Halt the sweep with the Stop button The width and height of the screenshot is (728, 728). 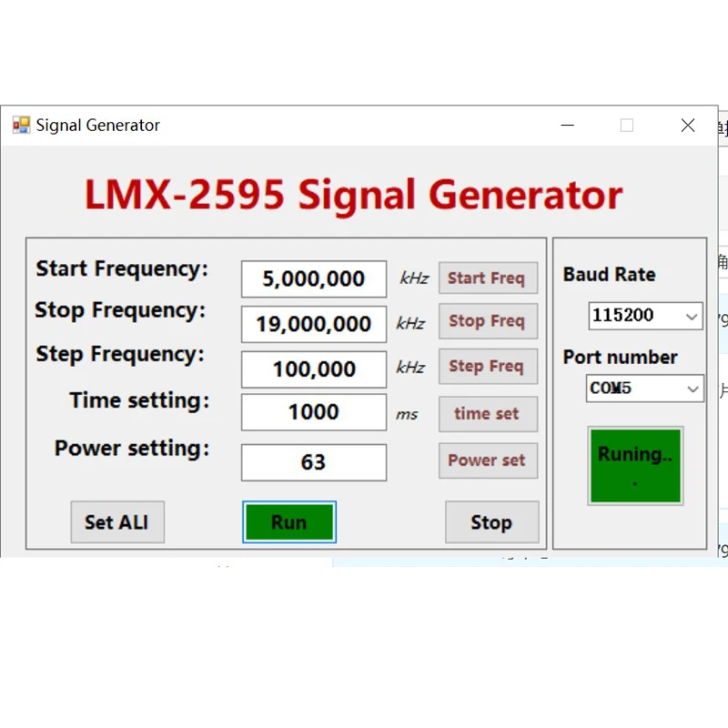click(492, 521)
